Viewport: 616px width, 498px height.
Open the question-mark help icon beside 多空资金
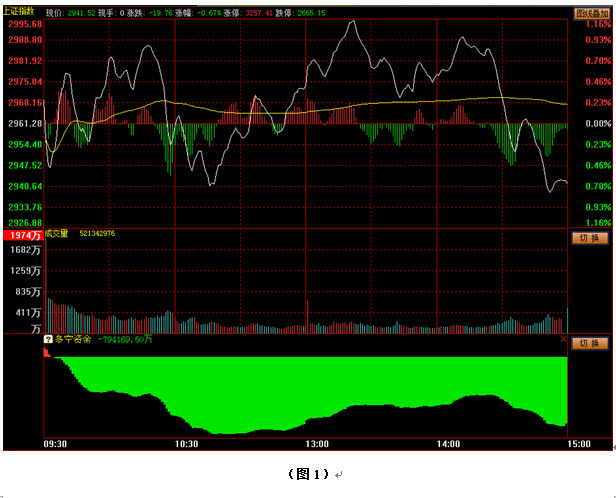tap(48, 339)
